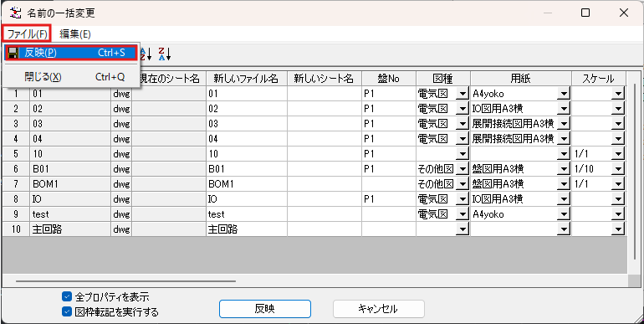Click the floppy disk icon beside 反映(P)
The image size is (644, 324).
coord(13,53)
